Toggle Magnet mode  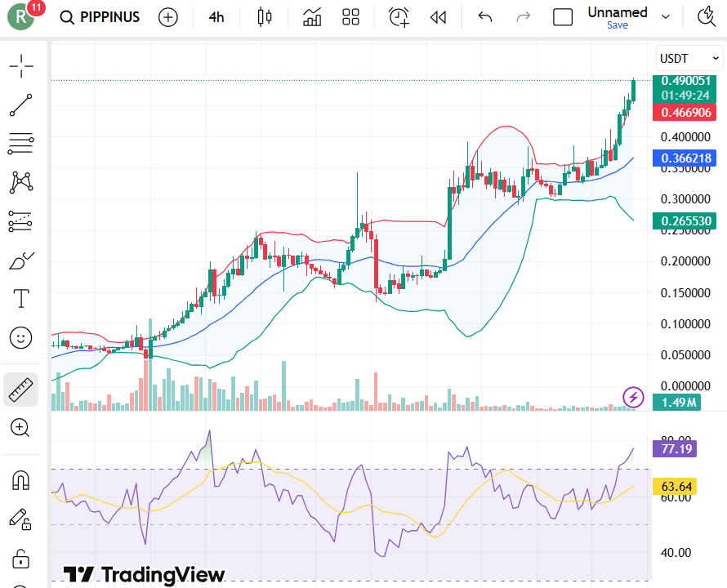(20, 479)
